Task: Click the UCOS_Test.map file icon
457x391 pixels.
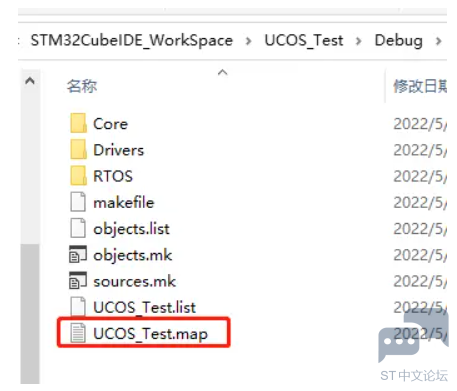Action: [x=78, y=333]
